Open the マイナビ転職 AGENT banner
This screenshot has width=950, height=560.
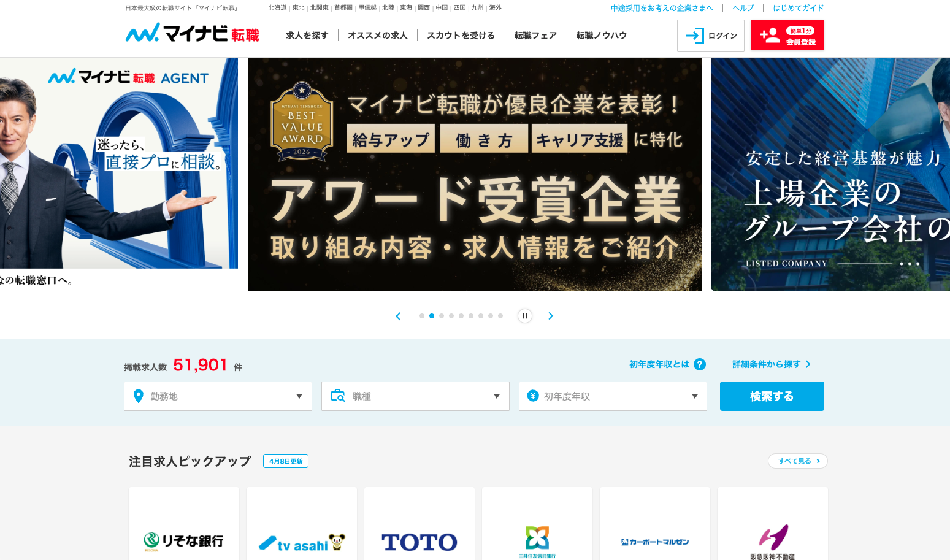pyautogui.click(x=119, y=174)
